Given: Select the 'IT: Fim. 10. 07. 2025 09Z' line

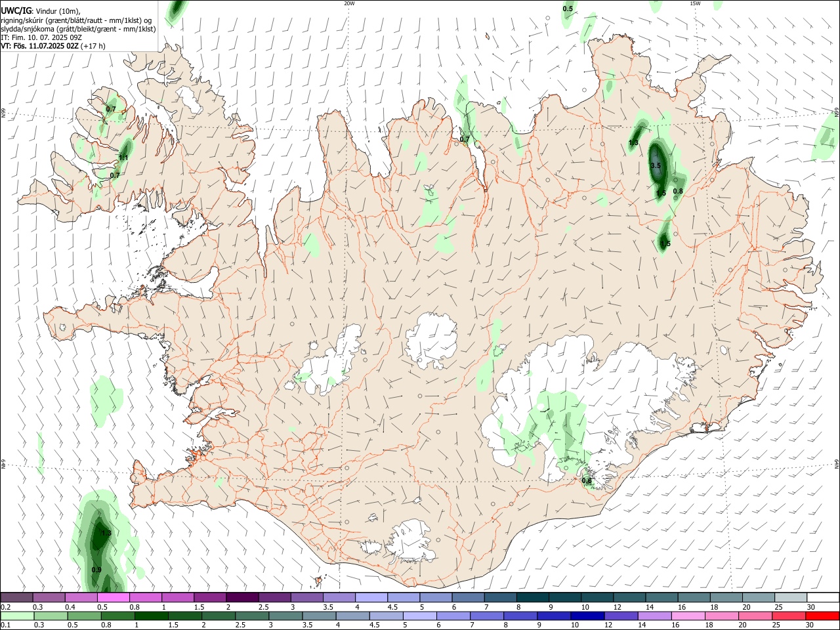Looking at the screenshot, I should [x=41, y=37].
